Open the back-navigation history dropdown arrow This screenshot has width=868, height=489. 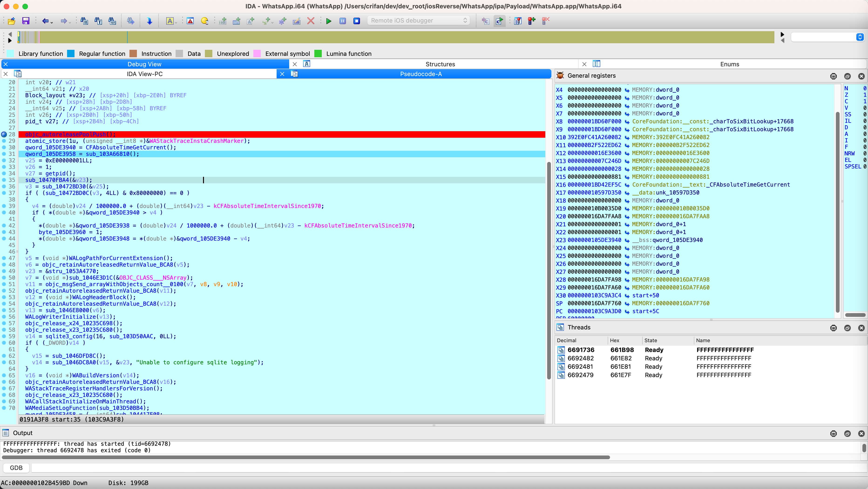(x=51, y=22)
